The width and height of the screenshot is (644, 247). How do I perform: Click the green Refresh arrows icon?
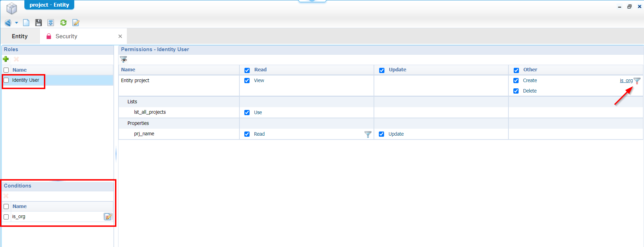(63, 23)
